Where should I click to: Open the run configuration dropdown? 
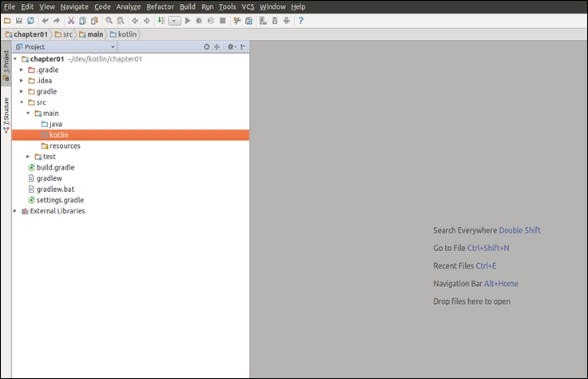coord(174,21)
